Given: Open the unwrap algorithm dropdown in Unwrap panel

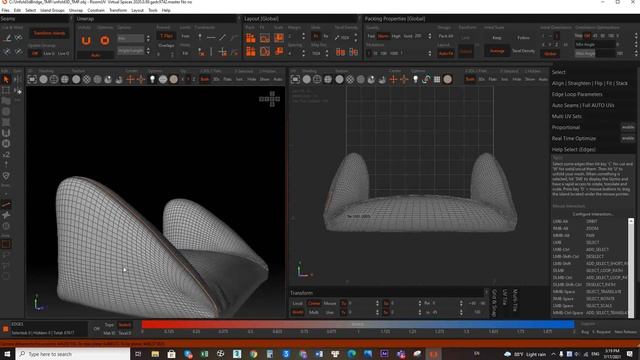Looking at the screenshot, I should 131,38.
